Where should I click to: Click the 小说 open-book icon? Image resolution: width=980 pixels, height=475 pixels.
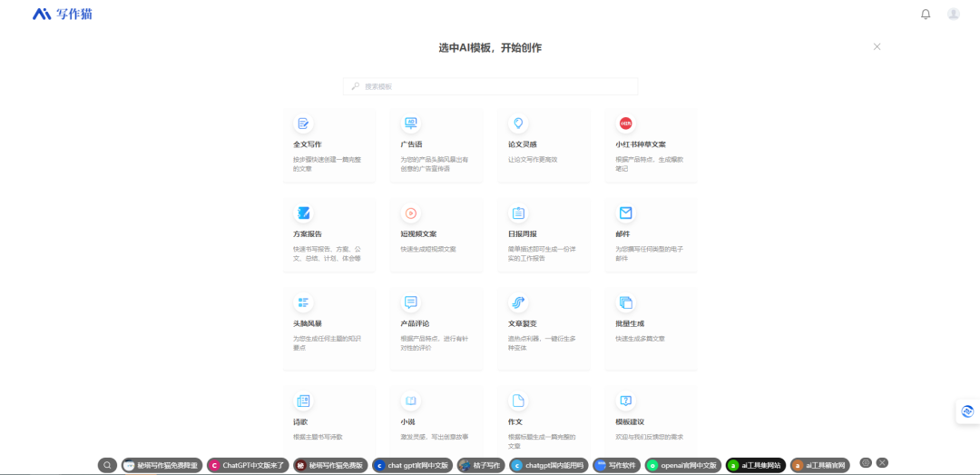click(x=411, y=401)
